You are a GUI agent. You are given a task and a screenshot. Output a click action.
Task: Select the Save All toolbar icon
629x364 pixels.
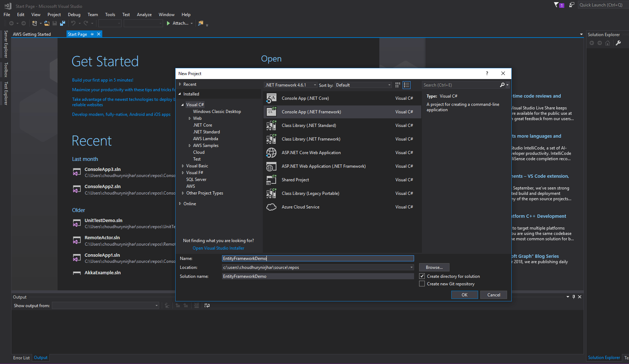coord(63,23)
